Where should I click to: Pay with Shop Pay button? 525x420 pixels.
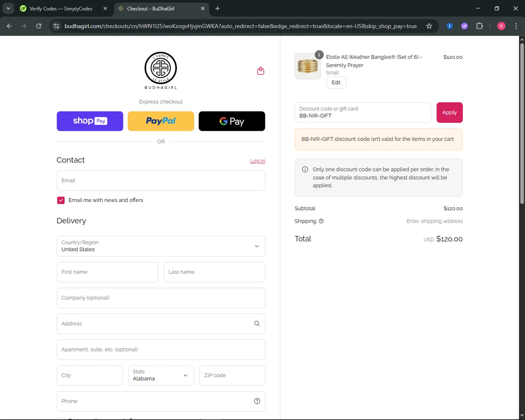(90, 121)
